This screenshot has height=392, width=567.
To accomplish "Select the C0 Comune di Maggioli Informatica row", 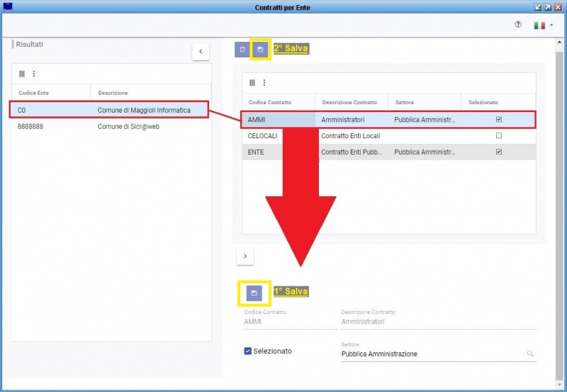I will coord(109,110).
